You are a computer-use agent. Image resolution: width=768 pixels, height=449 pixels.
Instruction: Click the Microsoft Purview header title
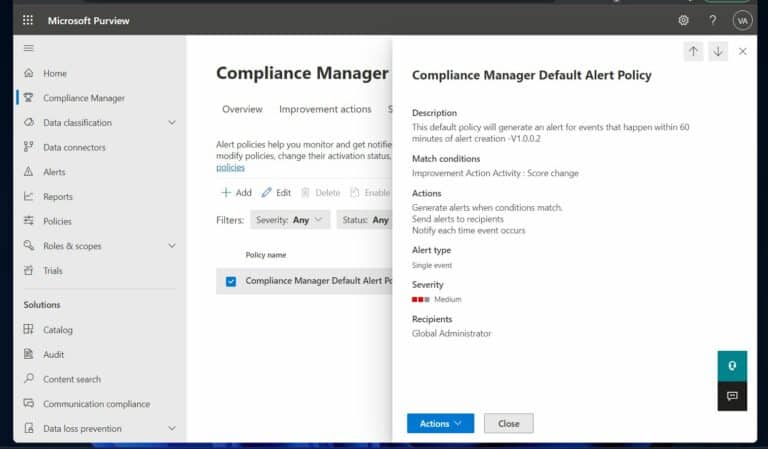(x=89, y=21)
